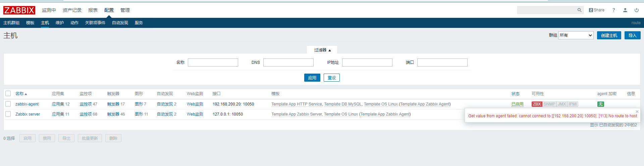
Task: Open the help question mark icon
Action: pyautogui.click(x=614, y=10)
